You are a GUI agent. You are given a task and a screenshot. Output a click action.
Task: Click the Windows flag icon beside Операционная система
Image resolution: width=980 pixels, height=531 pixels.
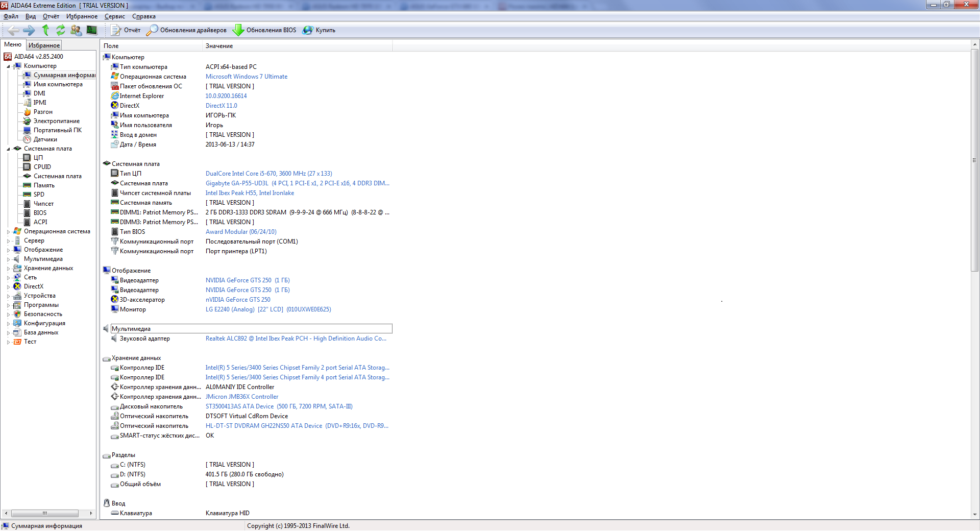tap(115, 76)
